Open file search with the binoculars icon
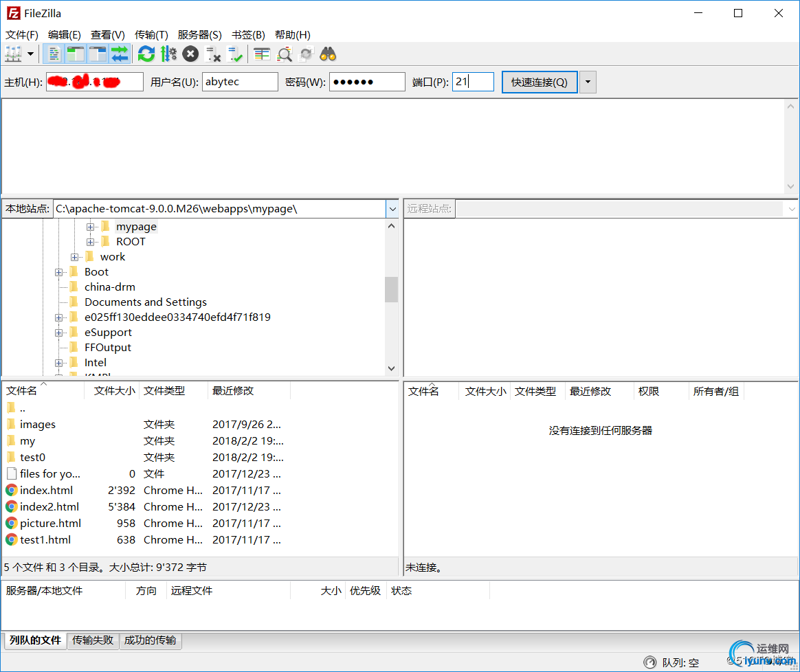 328,54
